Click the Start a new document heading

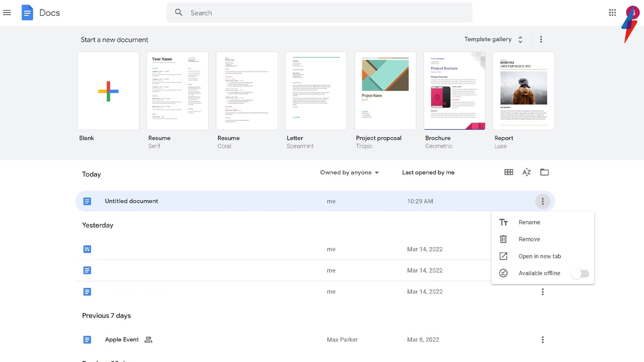[114, 40]
